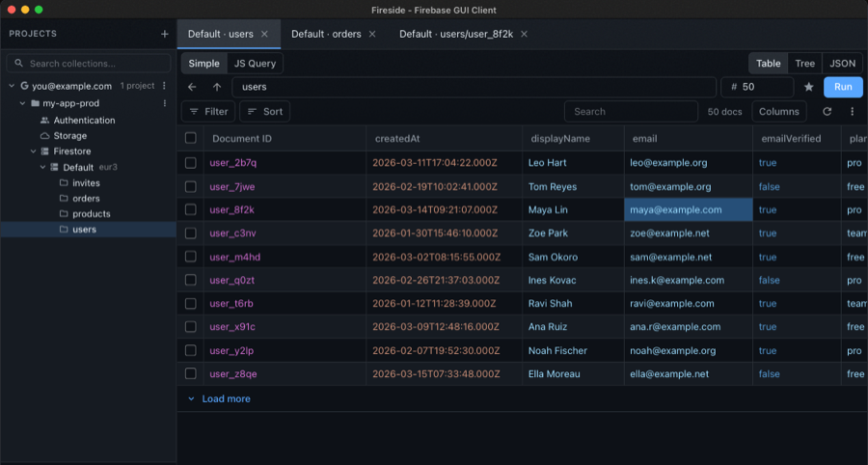Switch to JSON view
The width and height of the screenshot is (868, 465).
tap(843, 63)
